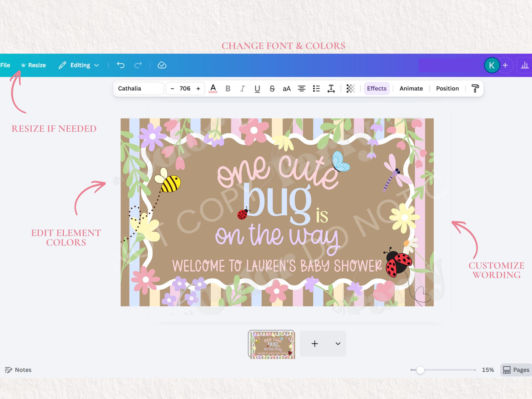Select the large ladybug graphic
The image size is (532, 399).
pos(398,262)
